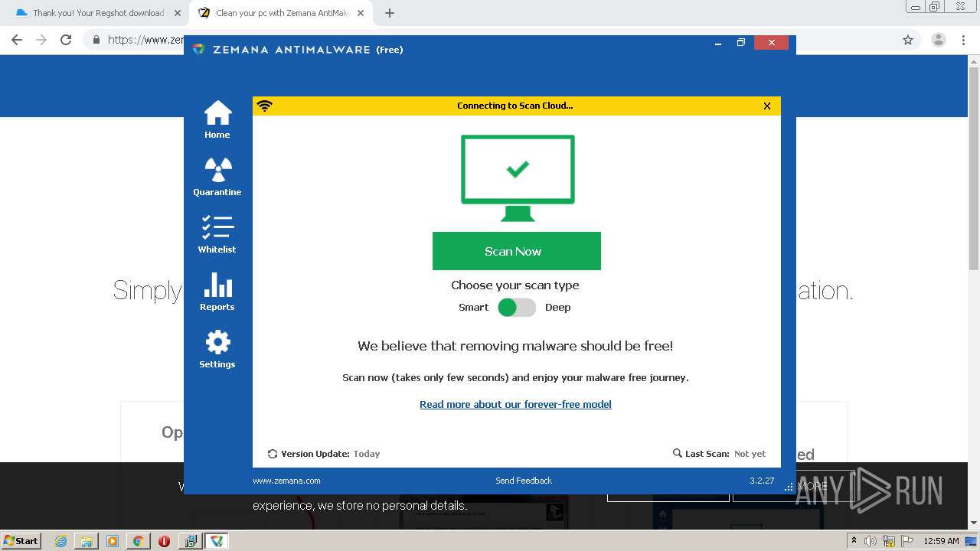
Task: Open forever-free model link
Action: pos(515,404)
